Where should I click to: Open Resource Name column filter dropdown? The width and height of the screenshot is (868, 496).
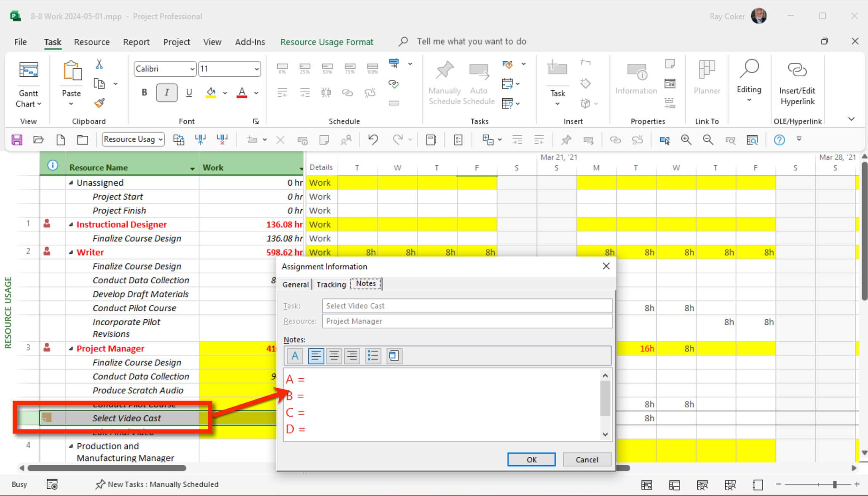(192, 168)
